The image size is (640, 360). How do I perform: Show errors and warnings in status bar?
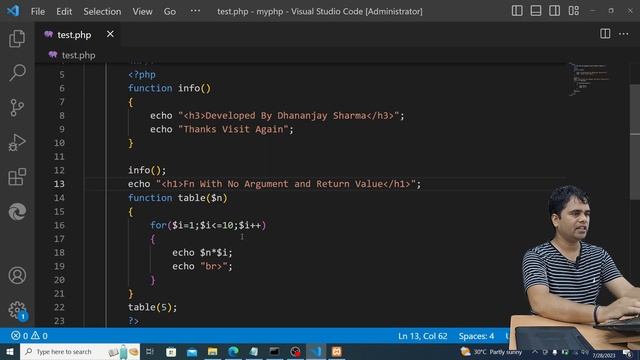coord(29,336)
